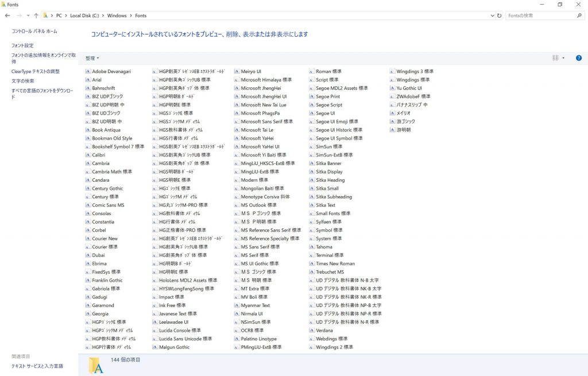Select the Lucida Console 標準 font name
588x376 pixels.
coord(180,330)
